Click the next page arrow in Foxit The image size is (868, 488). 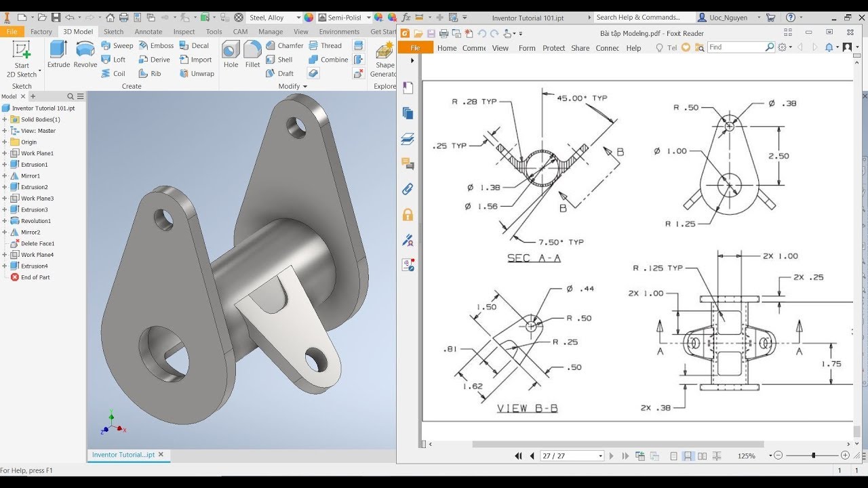click(x=611, y=455)
